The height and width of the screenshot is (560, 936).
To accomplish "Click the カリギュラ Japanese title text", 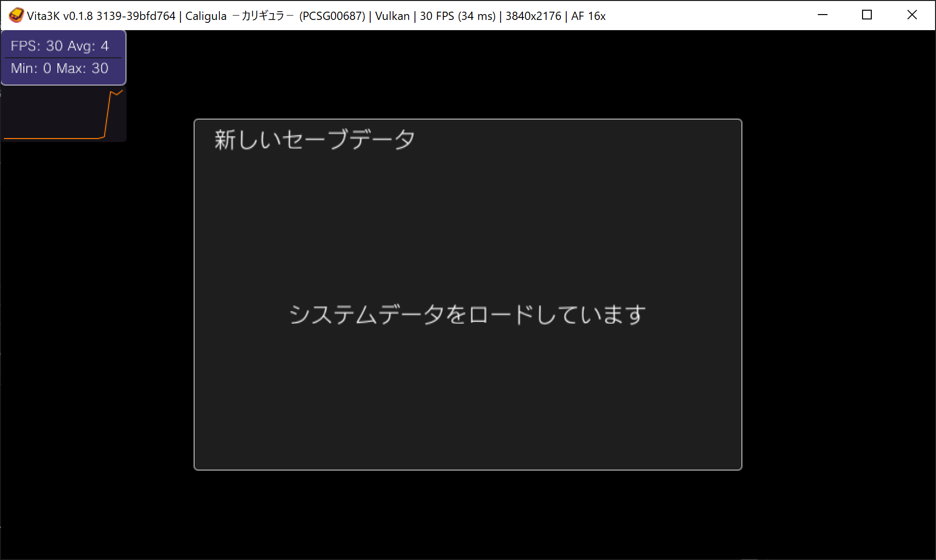I will click(263, 16).
